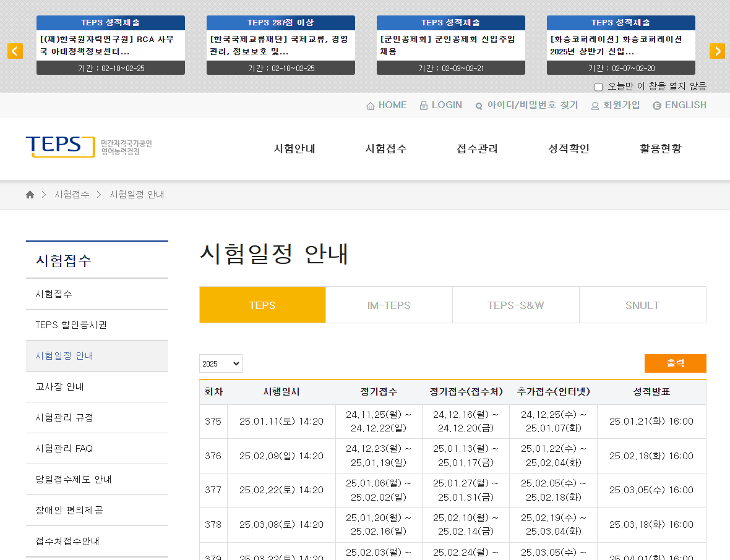
Task: Open 시험관리 FAQ sidebar item
Action: [97, 448]
